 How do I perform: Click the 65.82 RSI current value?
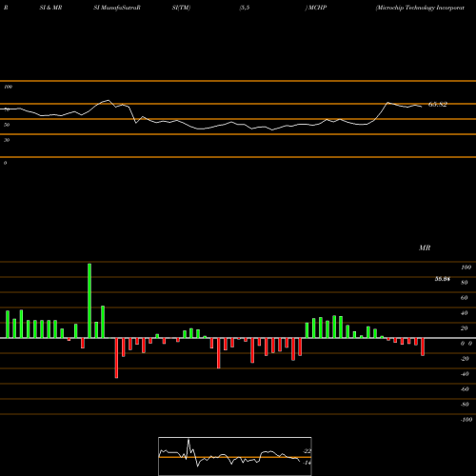tap(438, 104)
